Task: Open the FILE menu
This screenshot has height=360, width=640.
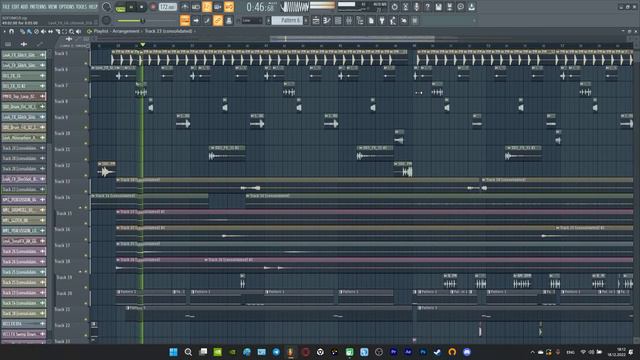Action: click(x=6, y=7)
